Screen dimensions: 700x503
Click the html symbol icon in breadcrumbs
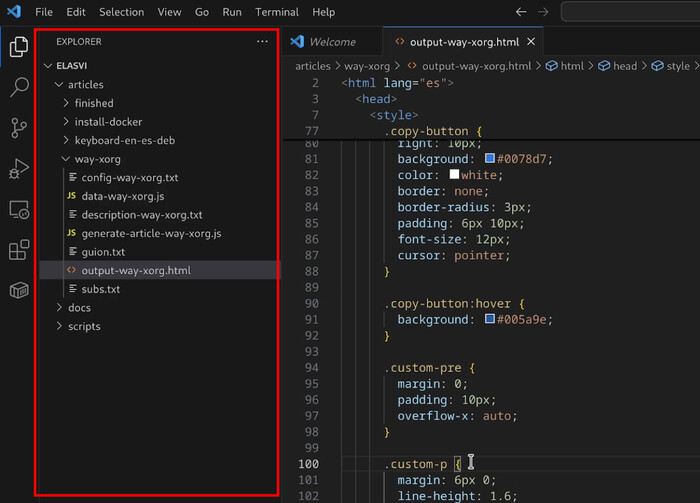coord(552,66)
